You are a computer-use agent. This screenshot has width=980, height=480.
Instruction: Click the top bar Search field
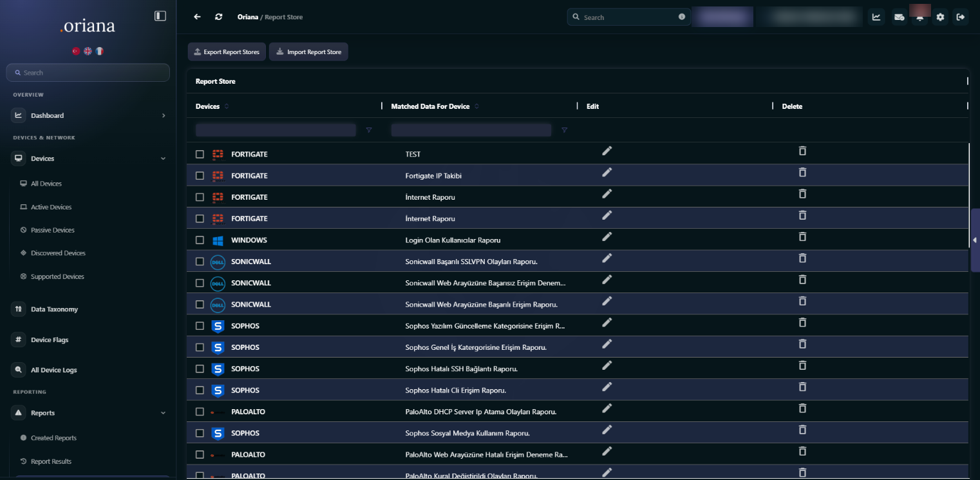tap(628, 17)
